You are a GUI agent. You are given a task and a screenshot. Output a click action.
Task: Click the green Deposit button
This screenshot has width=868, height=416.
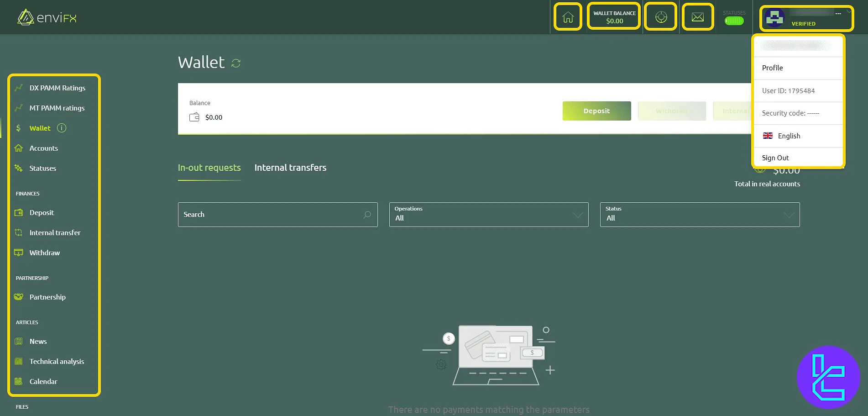596,111
